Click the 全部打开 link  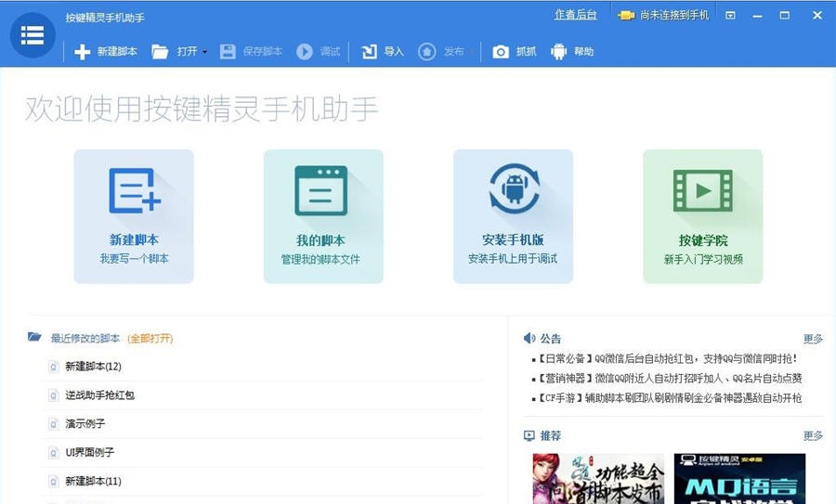coord(150,338)
